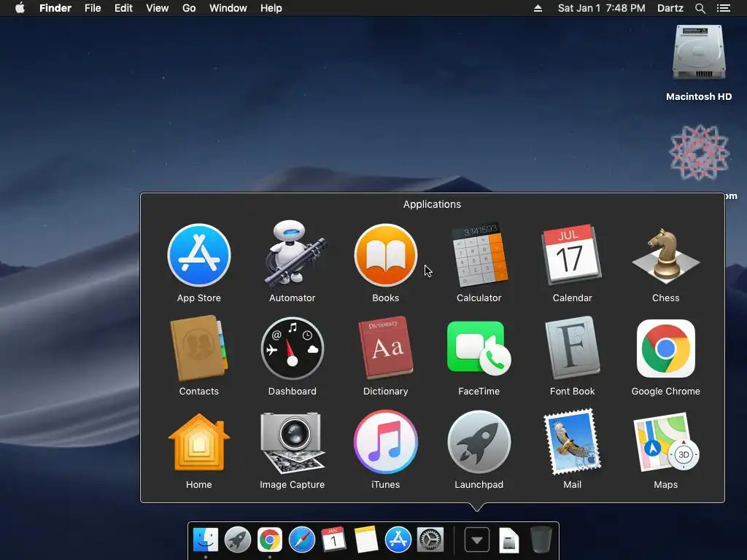
Task: Open the Mail app
Action: click(x=572, y=442)
